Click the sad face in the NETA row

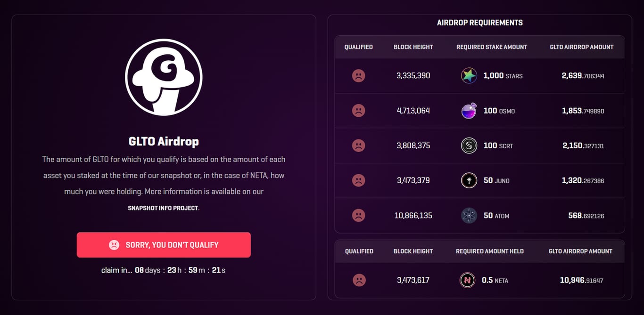click(x=359, y=280)
